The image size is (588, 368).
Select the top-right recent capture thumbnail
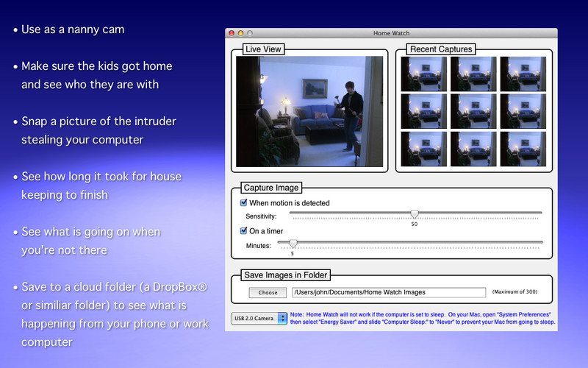click(x=523, y=74)
